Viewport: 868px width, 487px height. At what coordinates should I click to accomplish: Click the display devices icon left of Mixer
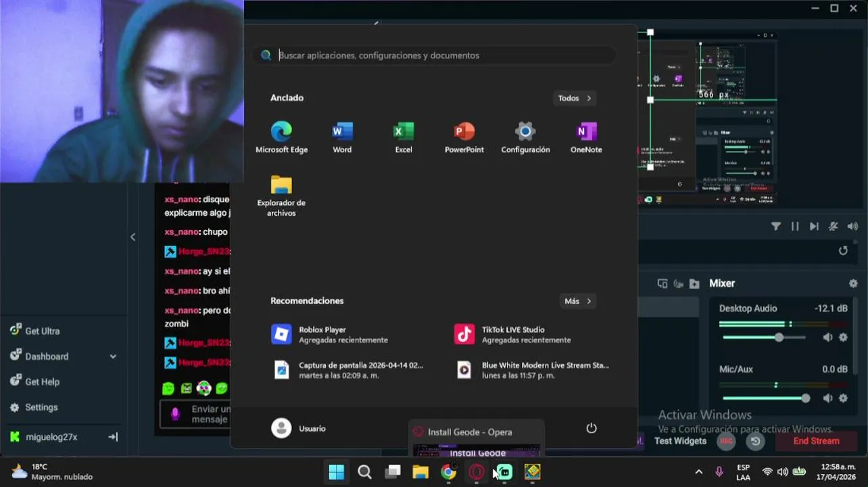(662, 283)
